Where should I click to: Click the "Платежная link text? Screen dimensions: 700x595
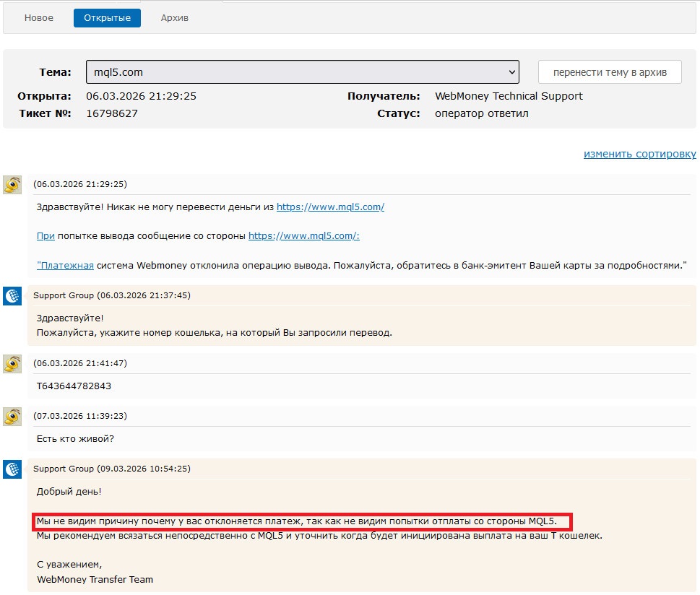65,265
